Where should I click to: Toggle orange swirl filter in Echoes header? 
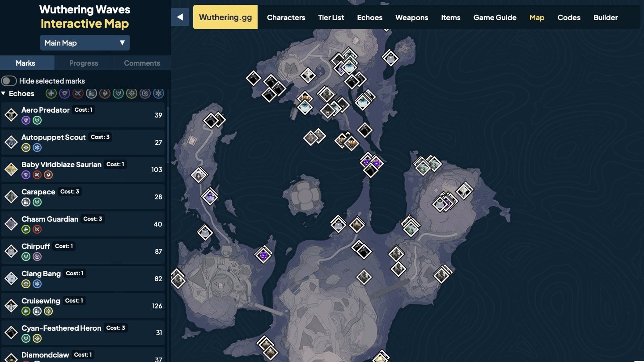105,93
